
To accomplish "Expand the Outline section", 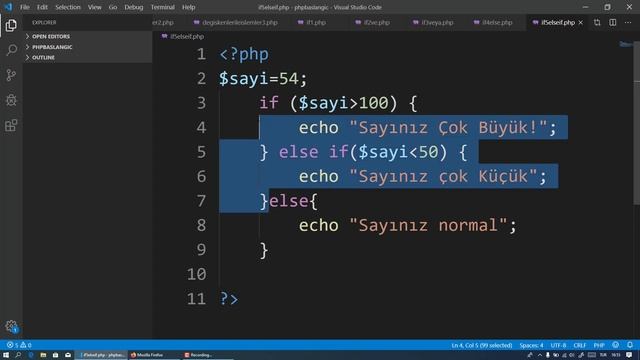I will pyautogui.click(x=88, y=58).
